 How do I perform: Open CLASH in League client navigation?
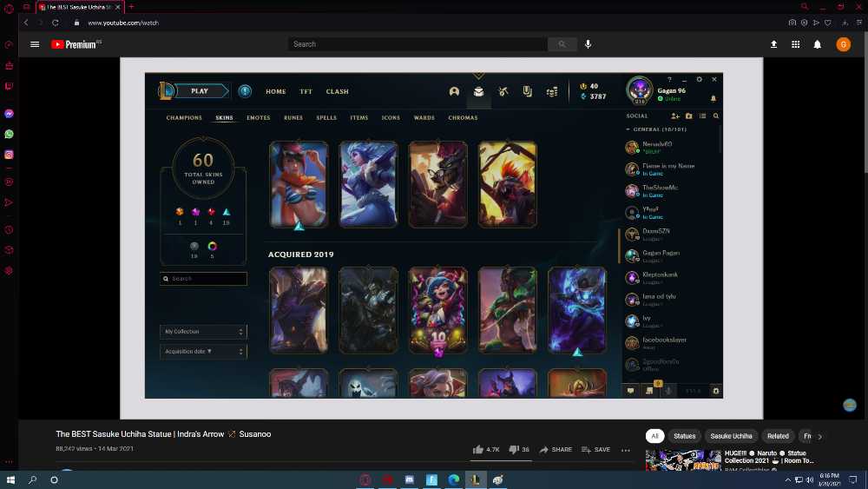pos(337,91)
